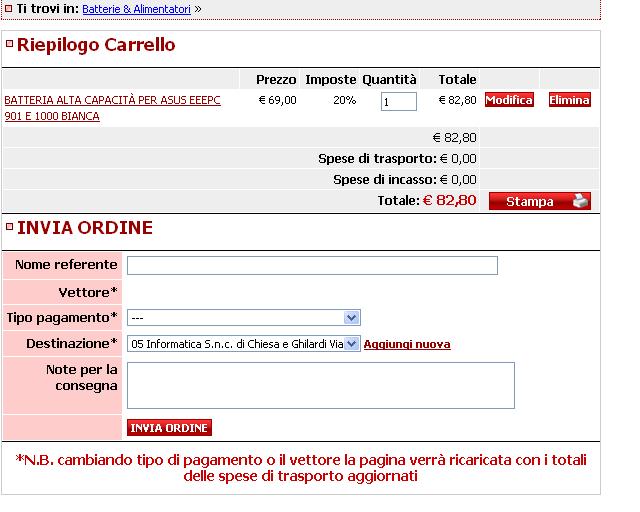Click the red Totale € 82,80 amount
This screenshot has width=640, height=512.
pos(449,200)
